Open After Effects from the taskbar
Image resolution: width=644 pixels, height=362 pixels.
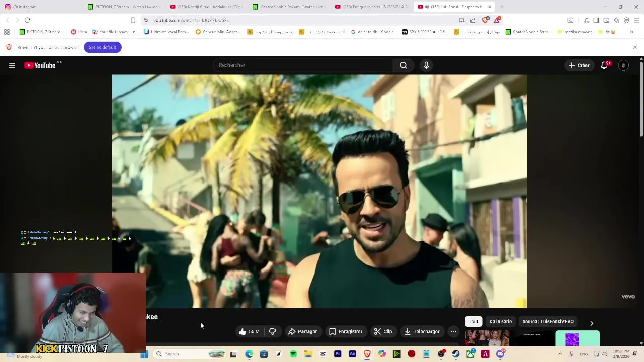(352, 354)
